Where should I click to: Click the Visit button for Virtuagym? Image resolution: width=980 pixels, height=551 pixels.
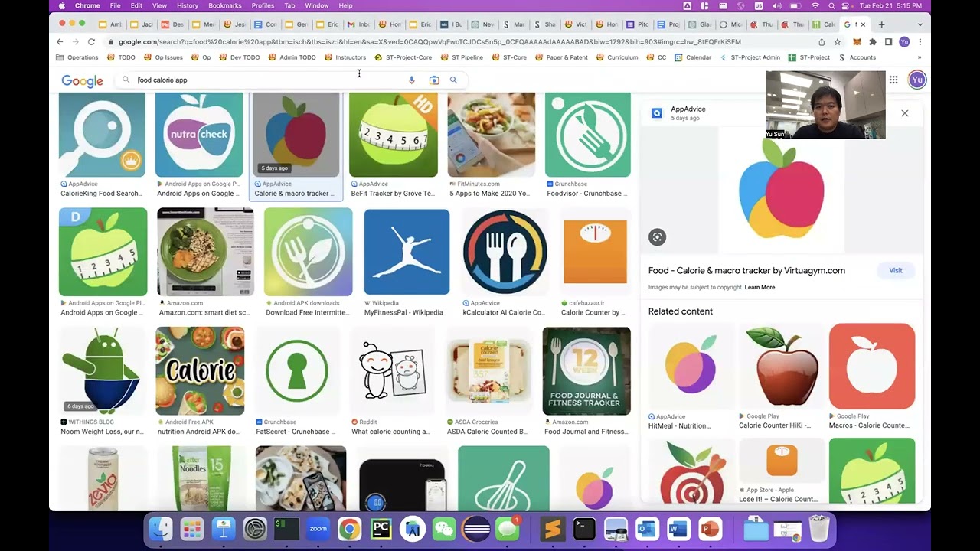tap(896, 270)
